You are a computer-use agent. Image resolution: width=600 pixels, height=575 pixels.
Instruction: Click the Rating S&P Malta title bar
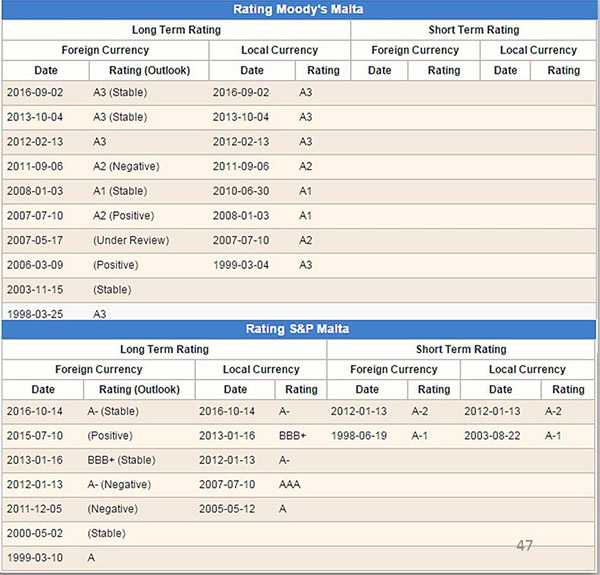click(299, 329)
